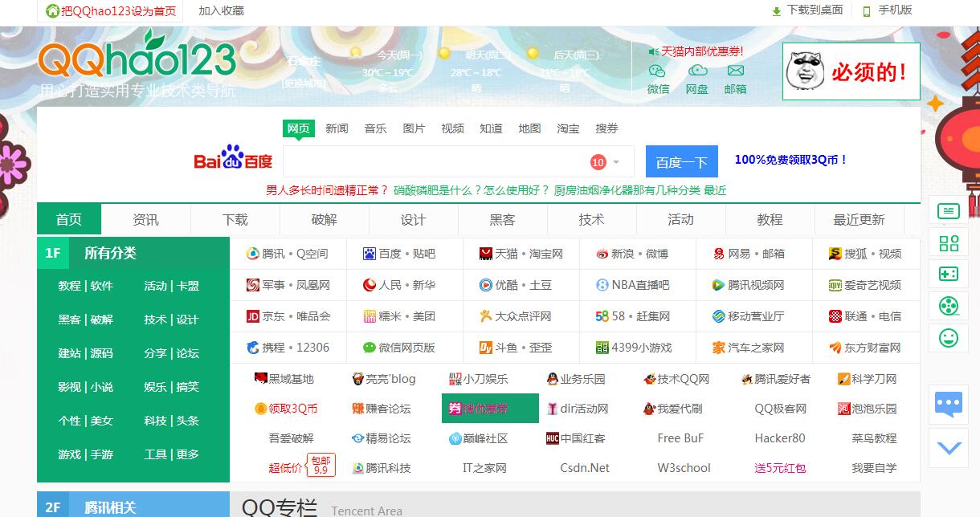Open 百度 • 贴吧 link

(399, 254)
